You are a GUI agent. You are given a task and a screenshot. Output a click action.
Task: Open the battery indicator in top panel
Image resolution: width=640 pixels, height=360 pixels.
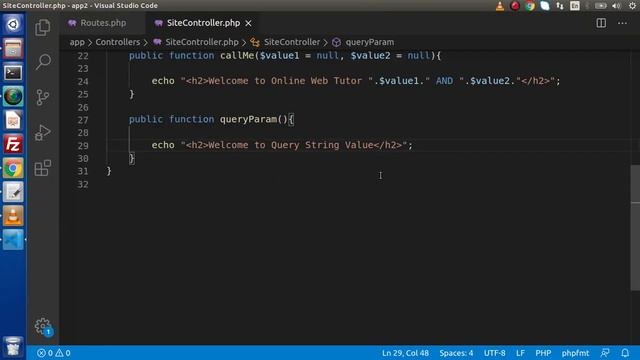point(600,6)
